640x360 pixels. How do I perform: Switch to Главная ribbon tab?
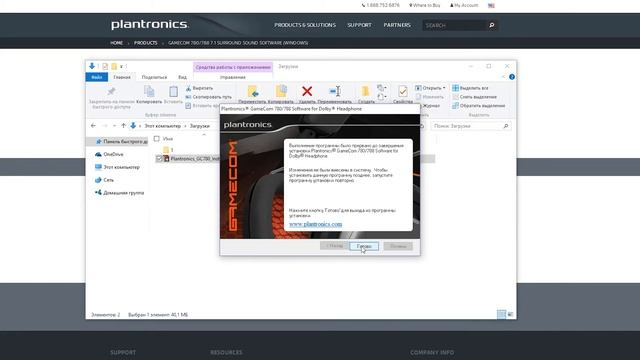122,77
